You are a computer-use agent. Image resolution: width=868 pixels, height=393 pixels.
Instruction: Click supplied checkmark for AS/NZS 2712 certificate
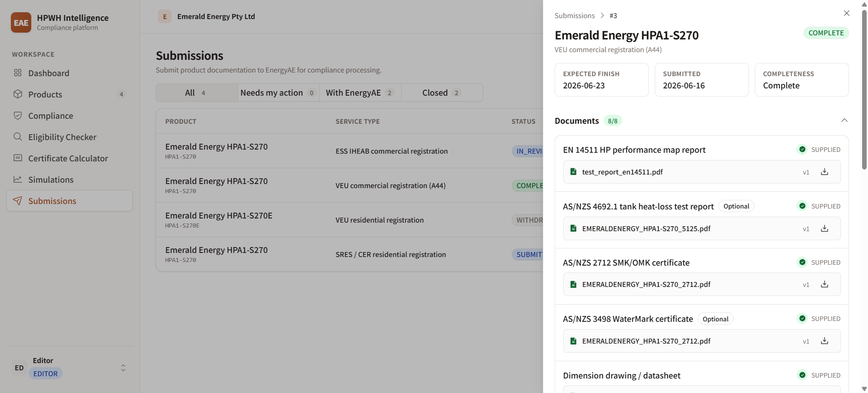click(x=802, y=262)
